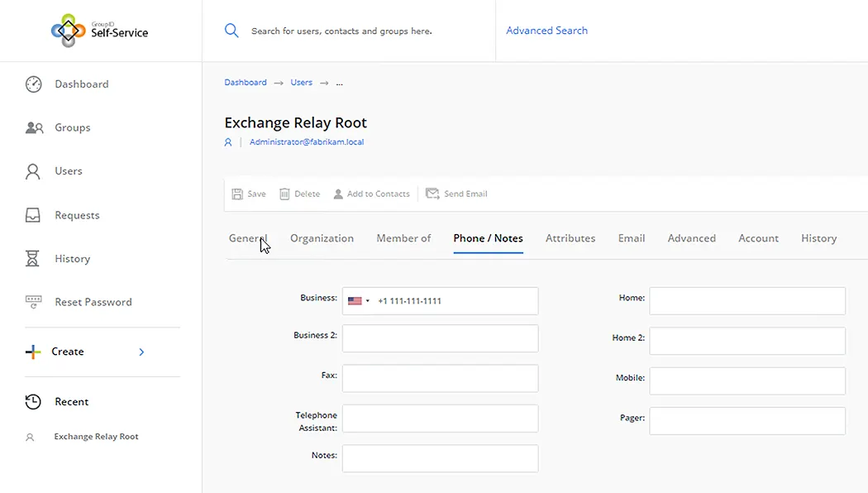This screenshot has width=868, height=493.
Task: Click the Users person icon in sidebar
Action: 33,171
